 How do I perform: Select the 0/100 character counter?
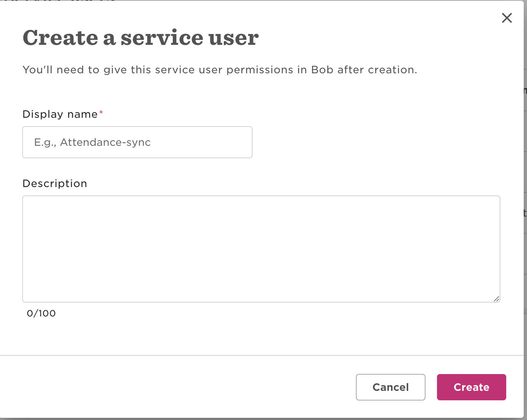pos(41,314)
